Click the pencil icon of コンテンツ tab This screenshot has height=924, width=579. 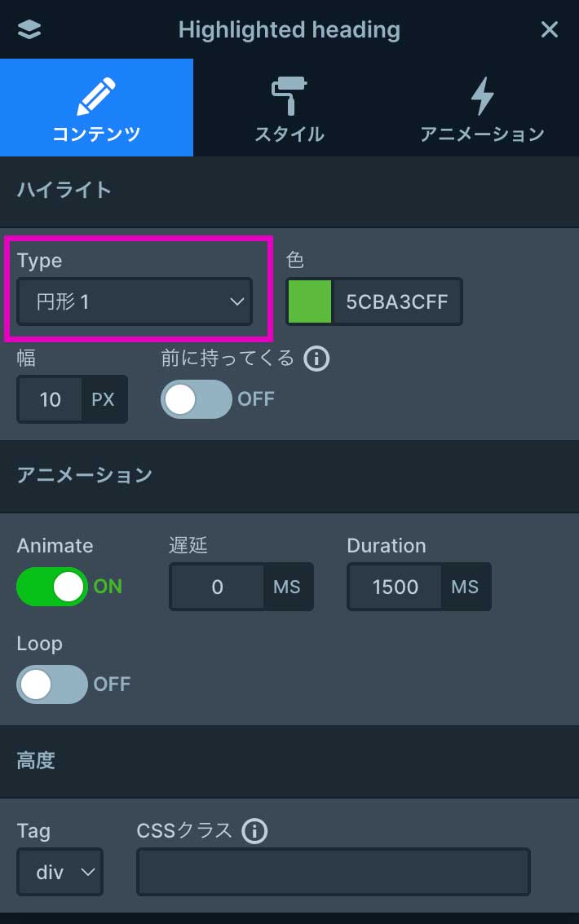[x=96, y=96]
